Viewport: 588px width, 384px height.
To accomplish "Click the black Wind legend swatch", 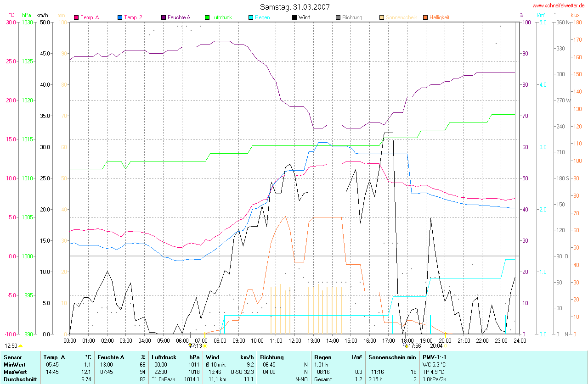I will 294,17.
